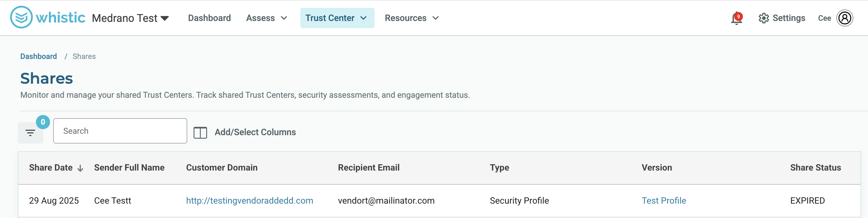This screenshot has width=868, height=218.
Task: Click the columns layout icon
Action: click(200, 132)
